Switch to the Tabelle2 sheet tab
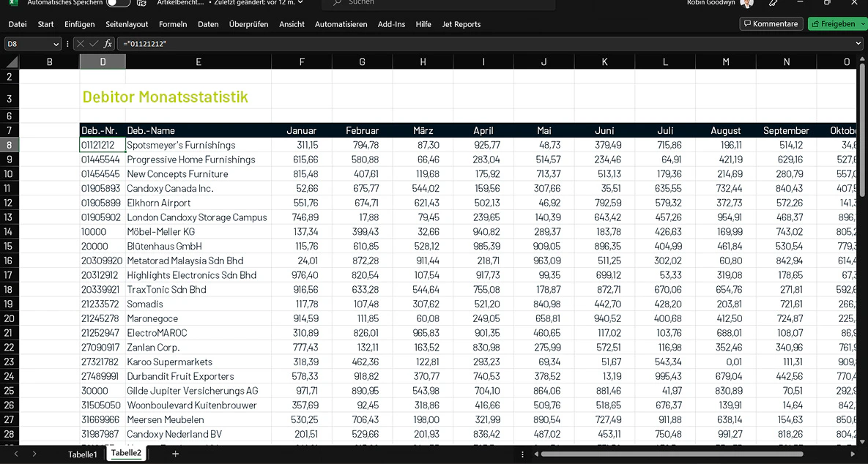 point(126,454)
